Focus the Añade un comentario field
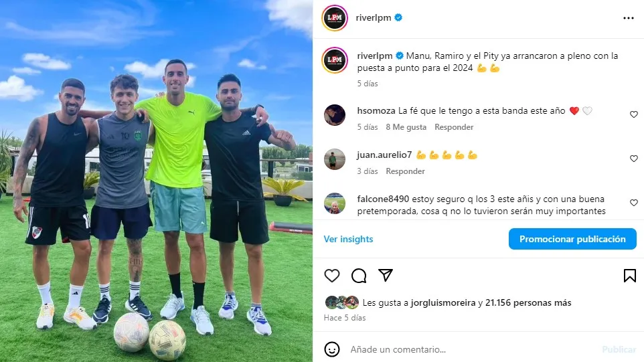 click(473, 349)
